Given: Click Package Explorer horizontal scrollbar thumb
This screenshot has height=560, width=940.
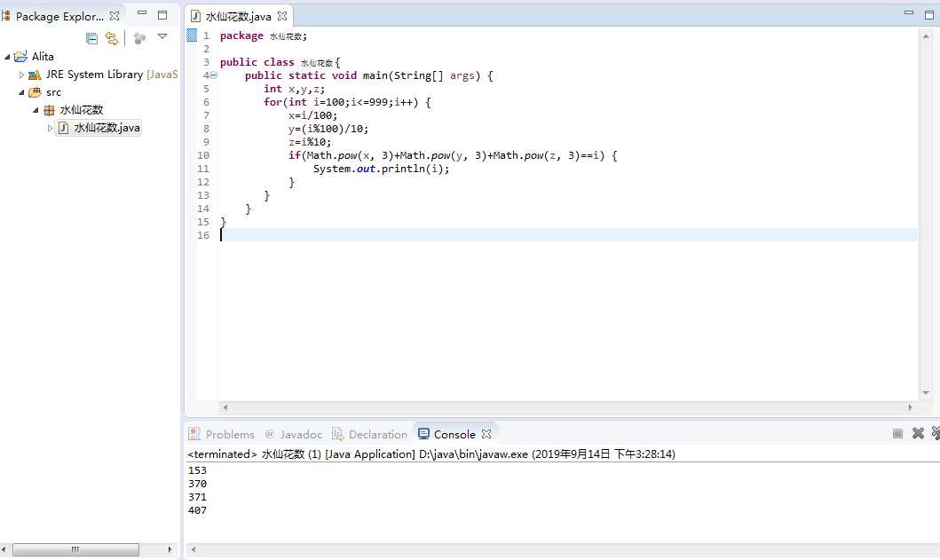Looking at the screenshot, I should [75, 549].
